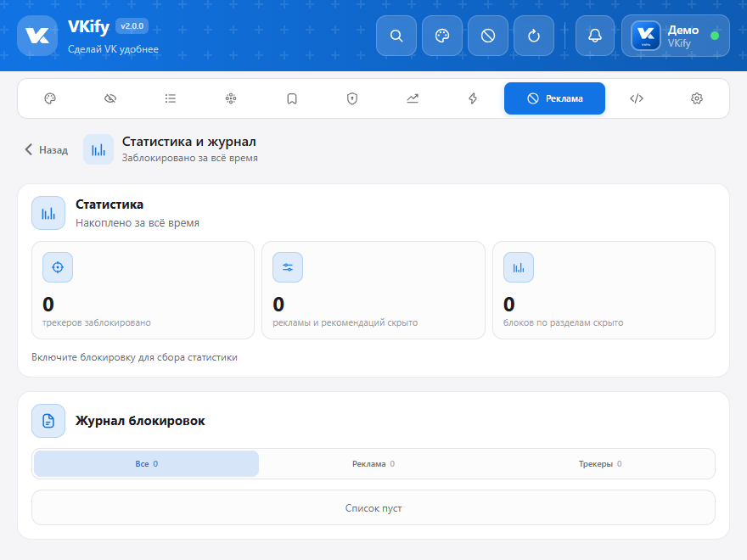Select the Все 0 log filter
This screenshot has width=747, height=560.
point(146,464)
